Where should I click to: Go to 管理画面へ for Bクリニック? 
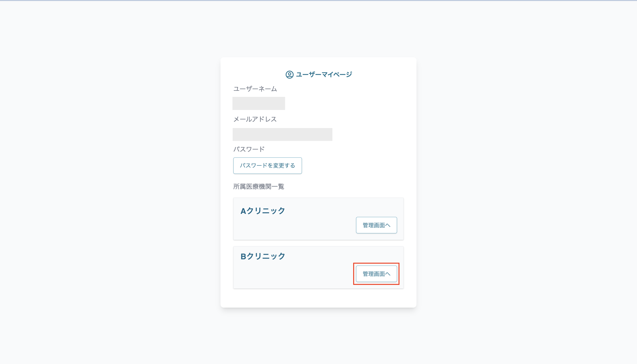coord(376,274)
